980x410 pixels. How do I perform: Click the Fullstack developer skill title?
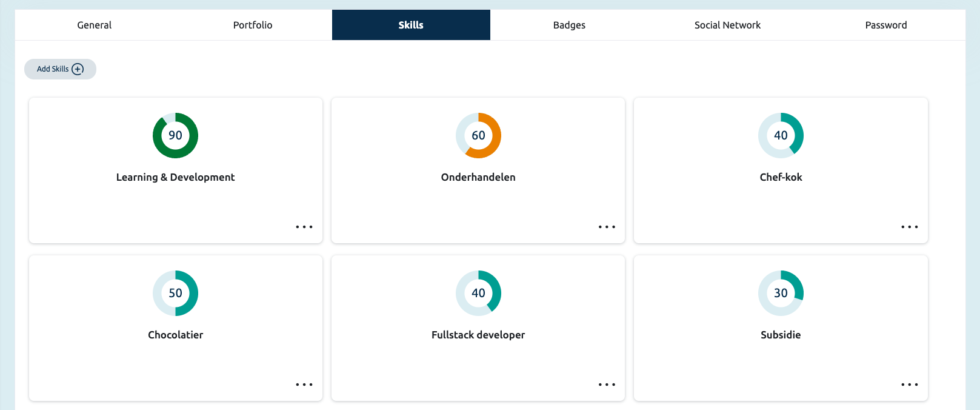(478, 335)
